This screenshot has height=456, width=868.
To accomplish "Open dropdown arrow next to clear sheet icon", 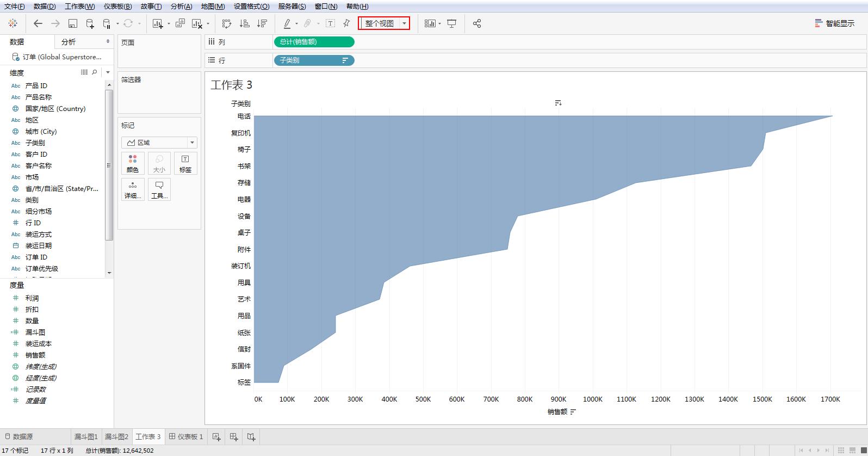I will click(x=208, y=23).
